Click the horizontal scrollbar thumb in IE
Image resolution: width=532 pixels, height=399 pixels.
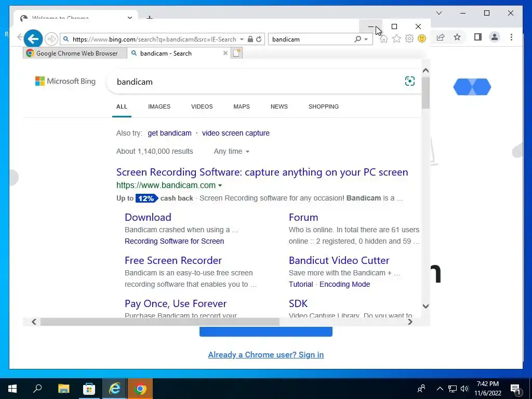(x=160, y=322)
